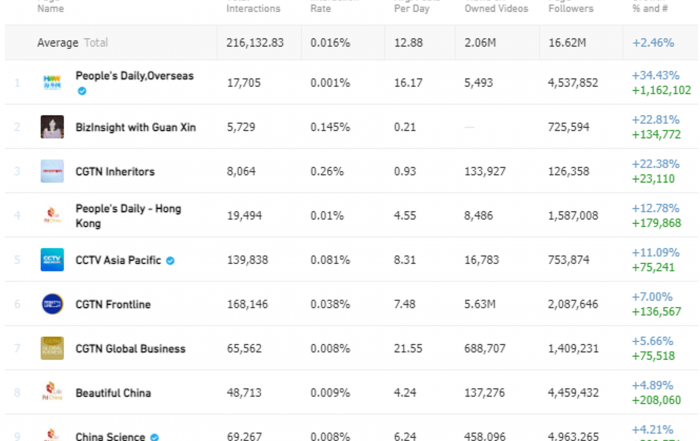Click People's Daily,Overseas page avatar icon
Screen dimensions: 700x441
tap(52, 83)
